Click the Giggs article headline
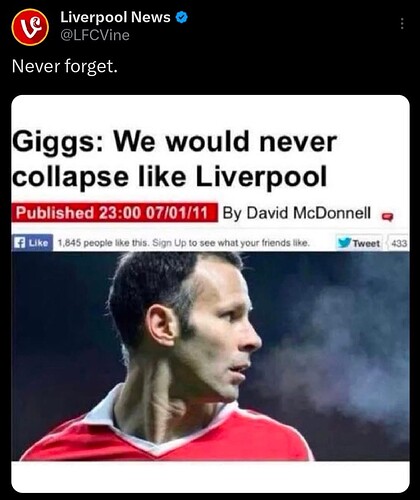The height and width of the screenshot is (500, 420). (x=174, y=159)
